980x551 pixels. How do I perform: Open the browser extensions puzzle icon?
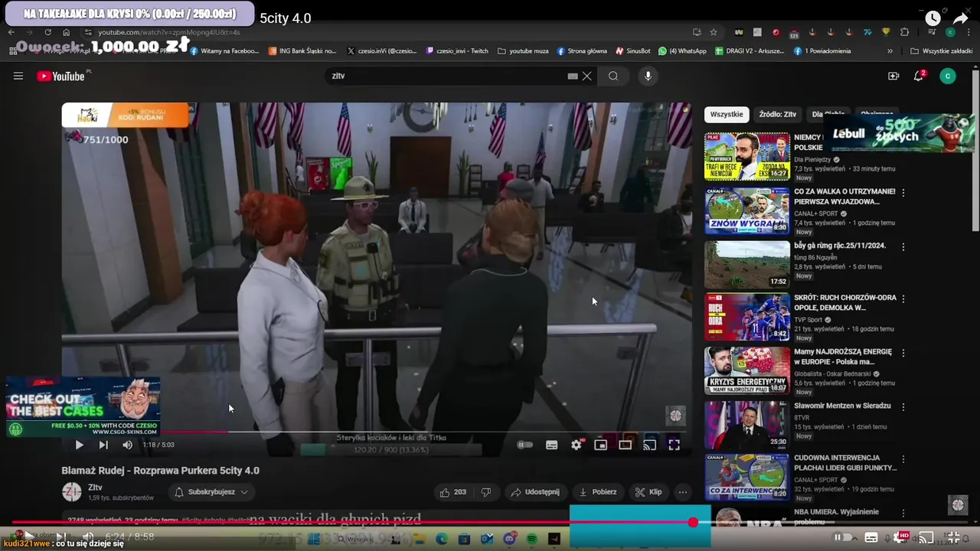904,32
